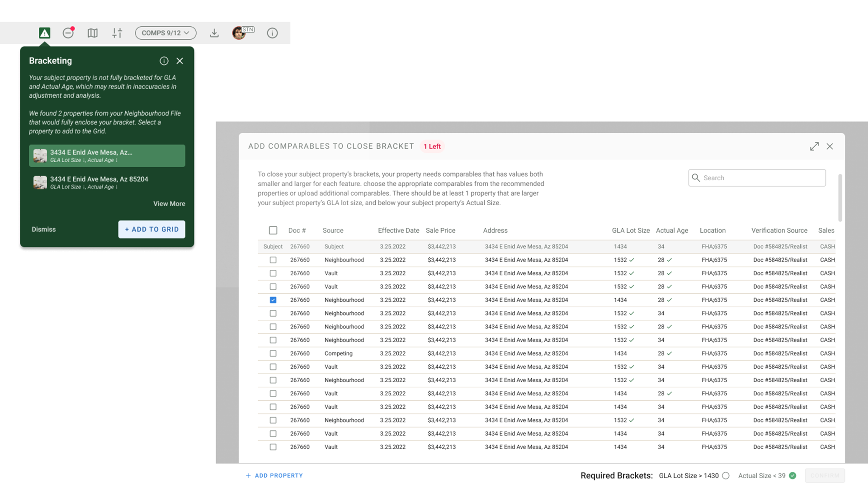The width and height of the screenshot is (868, 488).
Task: Click the download icon in toolbar
Action: click(x=214, y=33)
